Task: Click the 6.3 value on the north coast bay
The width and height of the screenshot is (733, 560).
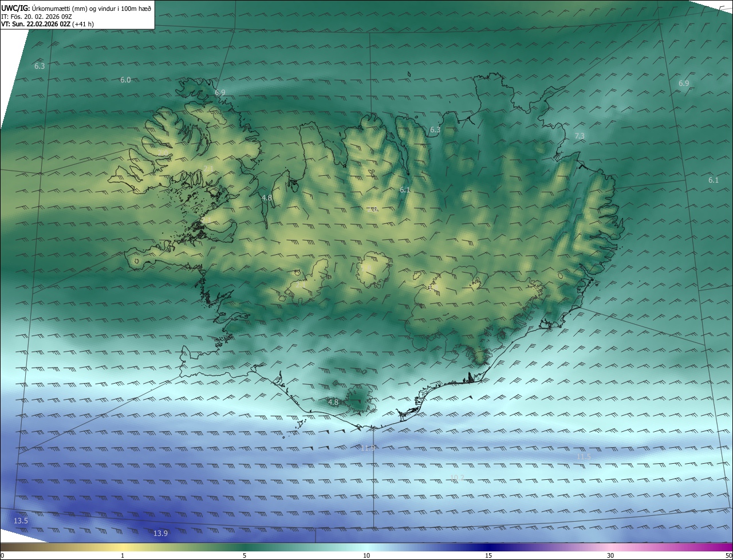Action: (435, 130)
